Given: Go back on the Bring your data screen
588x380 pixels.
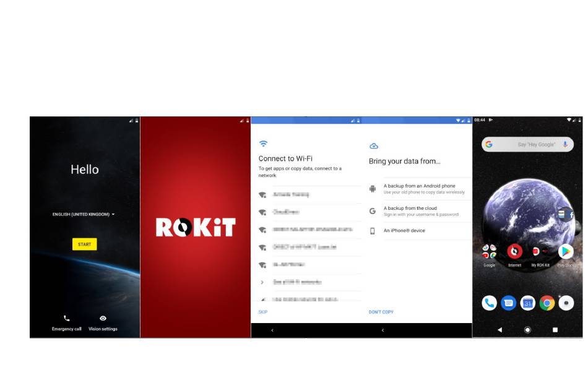Looking at the screenshot, I should pos(383,330).
